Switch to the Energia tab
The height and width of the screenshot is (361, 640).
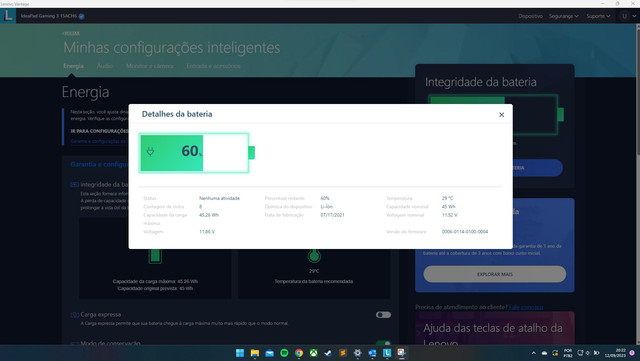(x=73, y=66)
